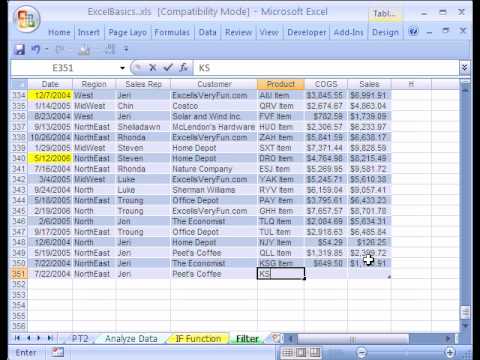Screen dimensions: 480x360
Task: Select the Sales column header
Action: [x=369, y=84]
